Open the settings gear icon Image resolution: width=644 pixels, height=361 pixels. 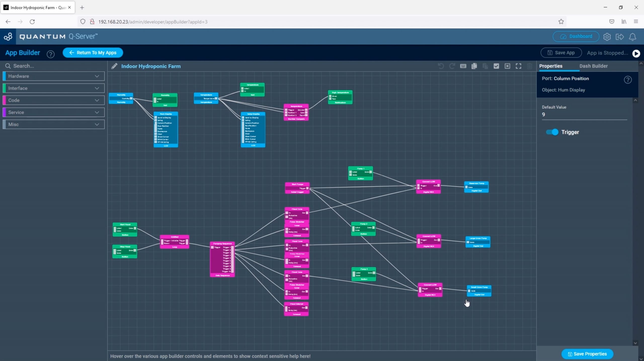[607, 37]
